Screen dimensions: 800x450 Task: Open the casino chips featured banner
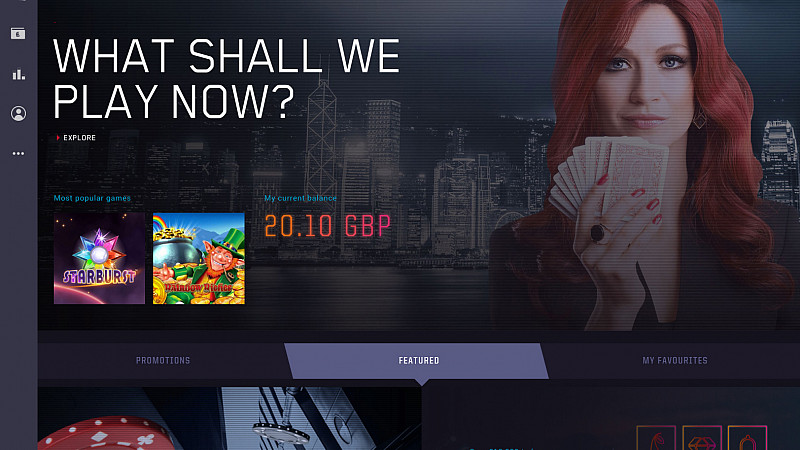(230, 418)
